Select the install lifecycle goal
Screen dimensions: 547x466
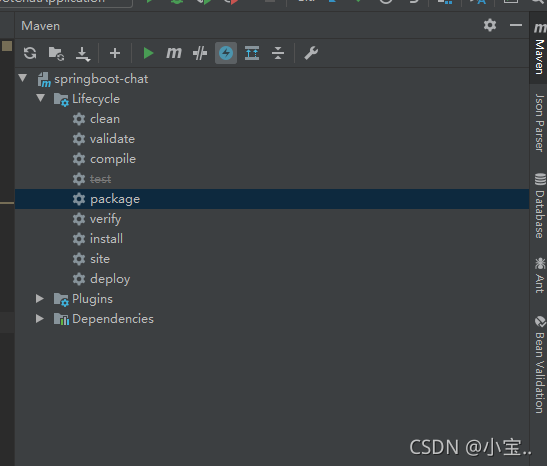[106, 239]
